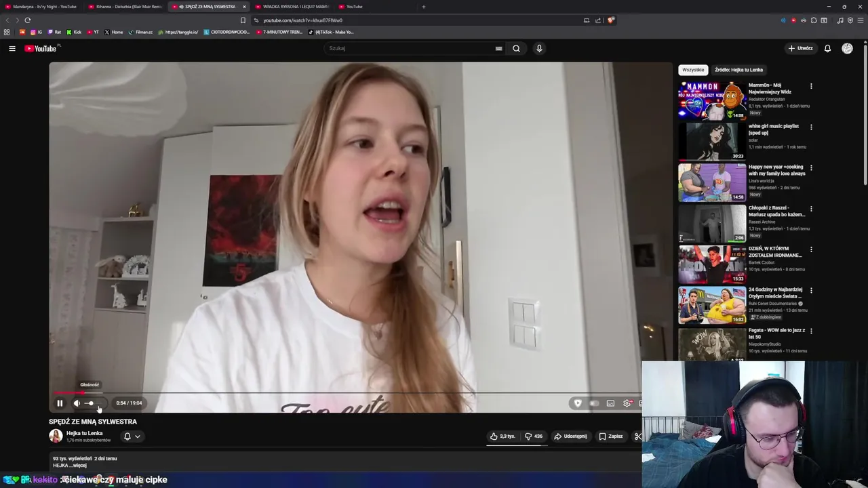This screenshot has height=488, width=868.
Task: Mute the video via speaker icon
Action: click(x=77, y=403)
